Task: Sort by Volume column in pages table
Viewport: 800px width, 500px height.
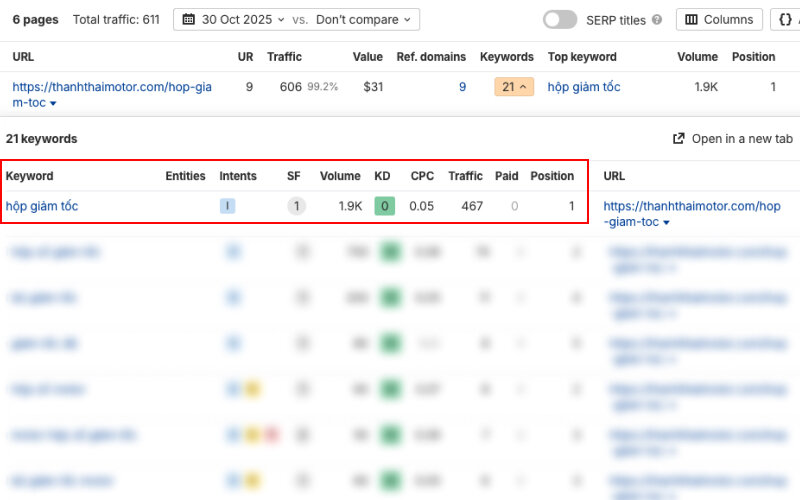Action: coord(697,57)
